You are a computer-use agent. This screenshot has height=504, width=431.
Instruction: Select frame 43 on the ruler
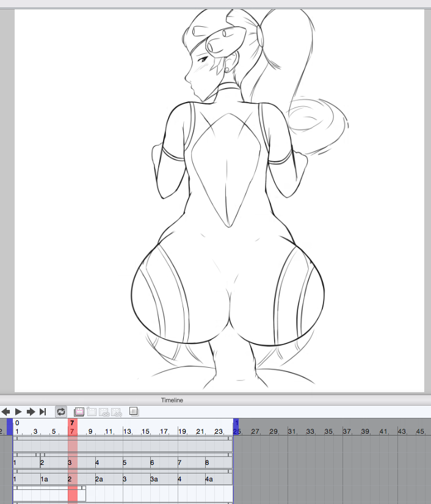pos(402,431)
